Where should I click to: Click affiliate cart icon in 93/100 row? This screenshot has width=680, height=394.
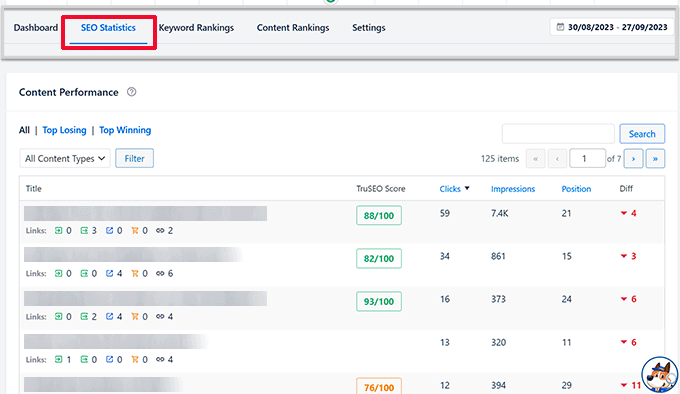[x=135, y=316]
